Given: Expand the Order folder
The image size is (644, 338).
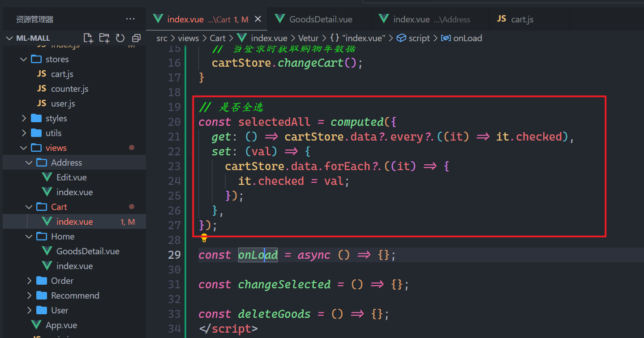Looking at the screenshot, I should [29, 281].
